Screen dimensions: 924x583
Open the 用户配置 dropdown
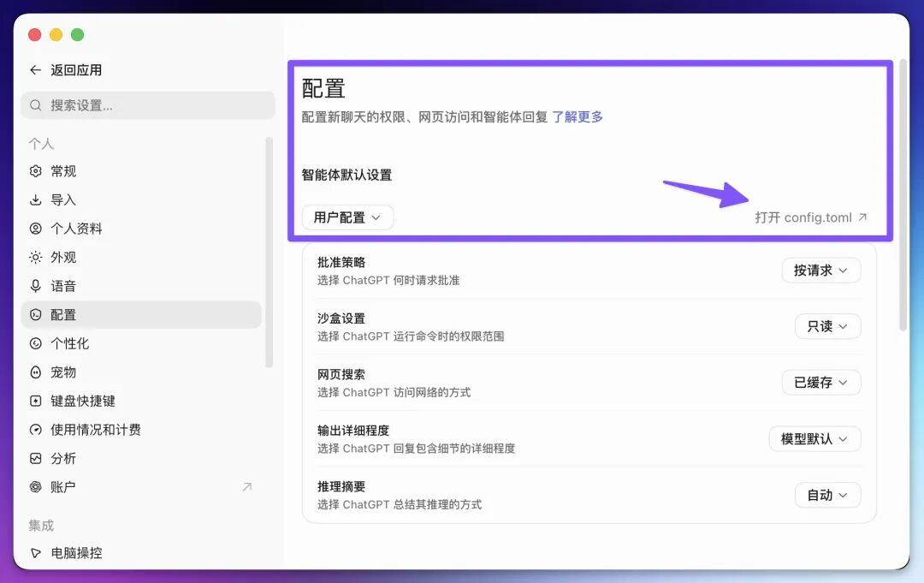347,217
